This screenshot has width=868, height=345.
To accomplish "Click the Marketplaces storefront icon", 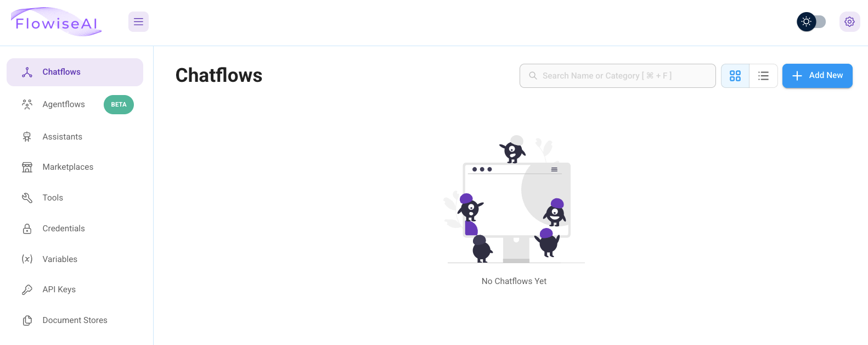I will click(27, 167).
